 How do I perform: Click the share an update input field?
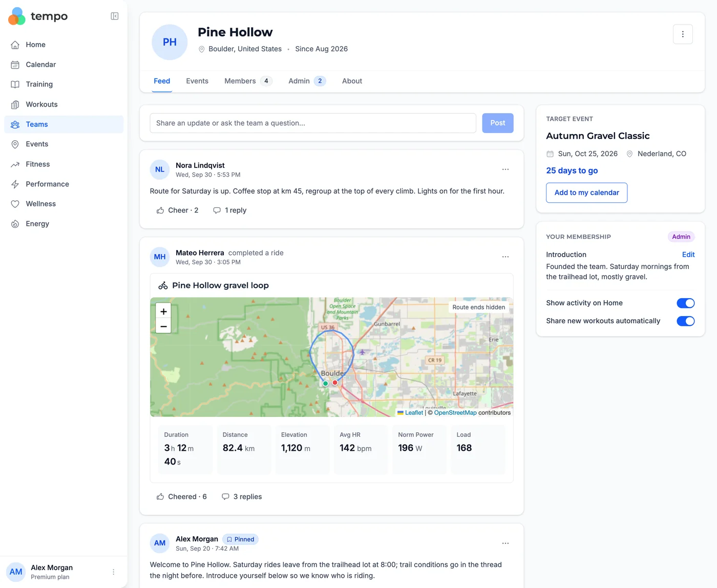pyautogui.click(x=313, y=123)
